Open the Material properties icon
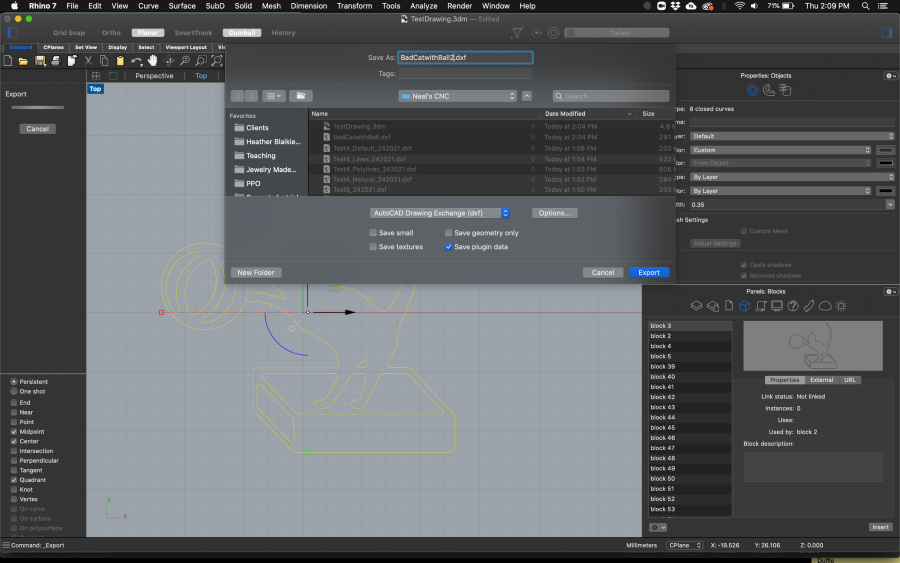Screen dimensions: 900x563 click(769, 90)
